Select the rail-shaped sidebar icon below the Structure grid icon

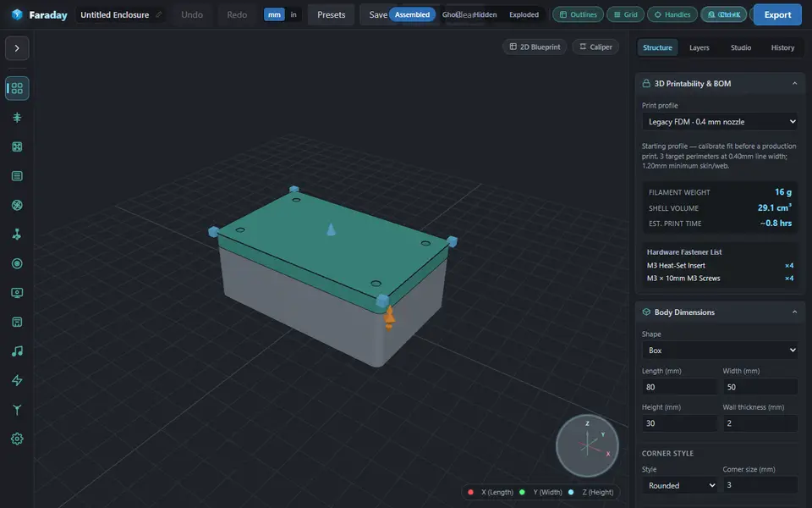pos(17,118)
